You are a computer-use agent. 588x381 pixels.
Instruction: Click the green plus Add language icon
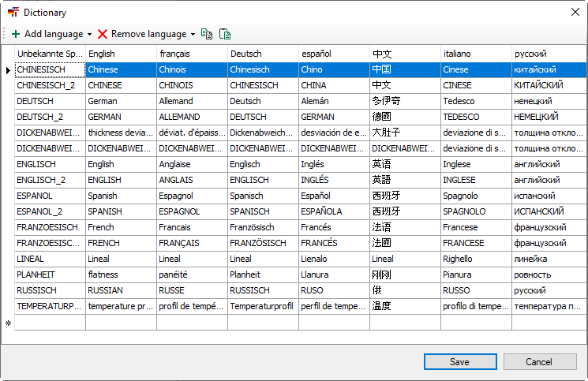click(16, 34)
